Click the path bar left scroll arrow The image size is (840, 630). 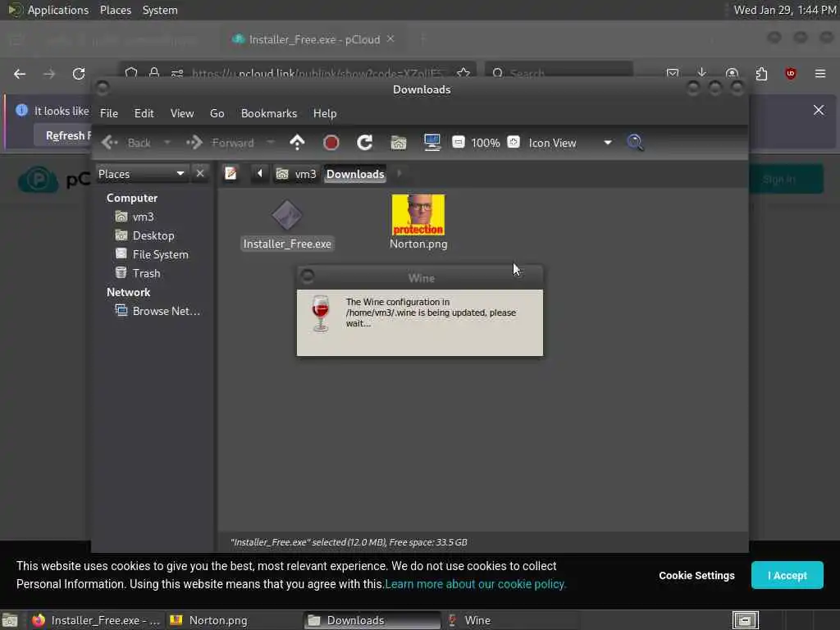[x=260, y=174]
